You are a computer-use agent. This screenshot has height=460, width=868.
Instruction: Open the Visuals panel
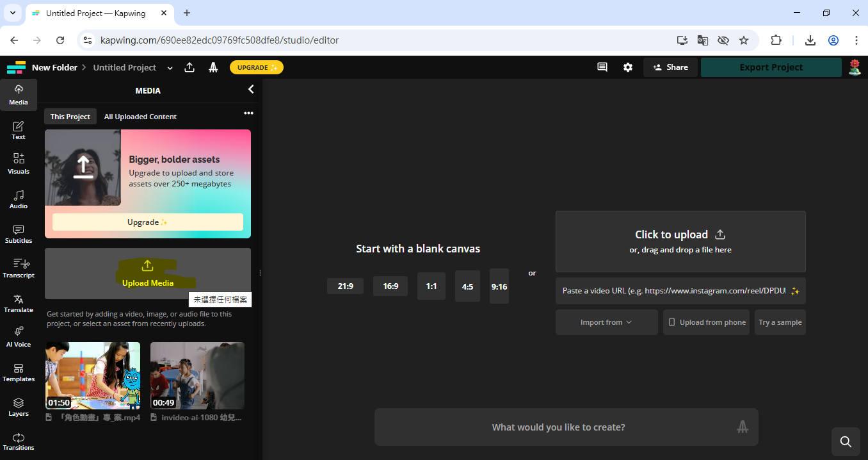[19, 164]
